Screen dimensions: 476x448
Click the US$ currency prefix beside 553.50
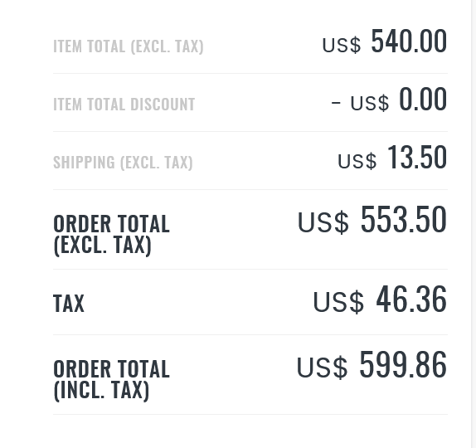(x=323, y=222)
